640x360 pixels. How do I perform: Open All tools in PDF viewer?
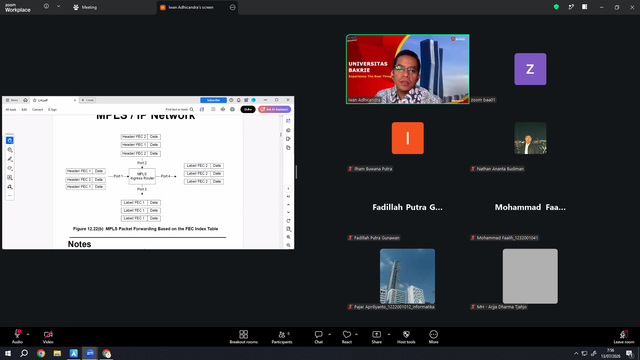click(x=11, y=109)
